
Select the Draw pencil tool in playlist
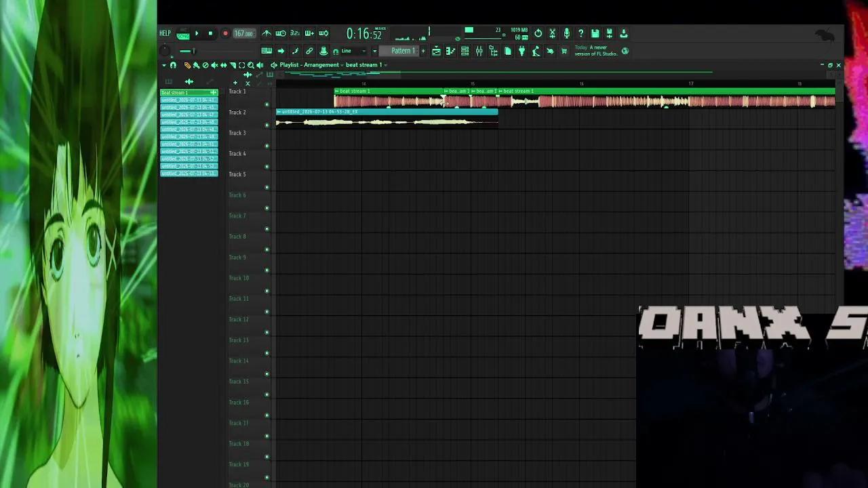pyautogui.click(x=187, y=65)
